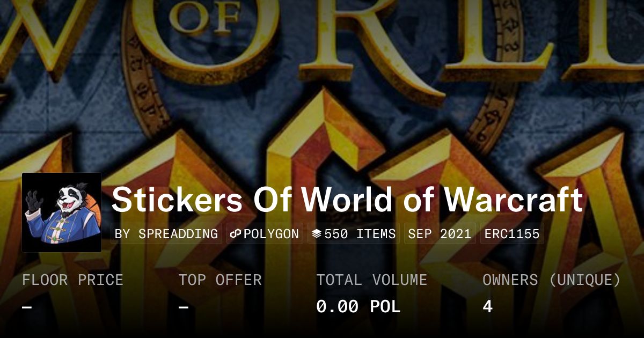Click the stacked layers items icon
This screenshot has width=644, height=338.
point(316,234)
